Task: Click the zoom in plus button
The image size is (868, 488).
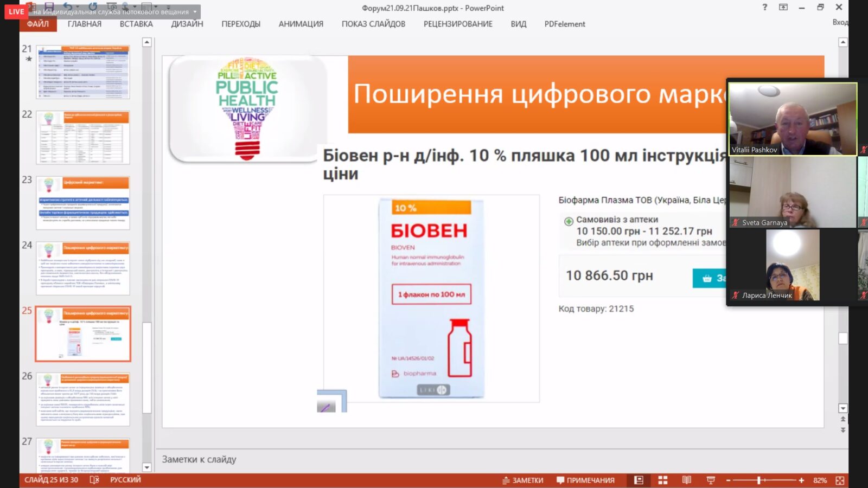Action: 801,480
